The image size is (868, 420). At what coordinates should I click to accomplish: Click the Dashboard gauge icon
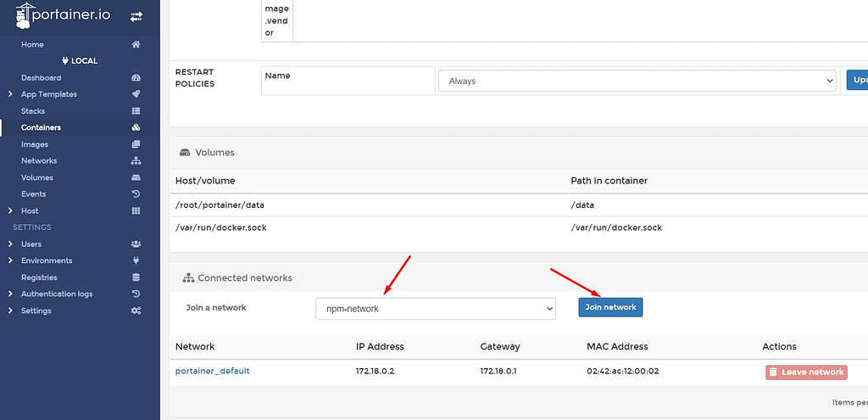136,78
